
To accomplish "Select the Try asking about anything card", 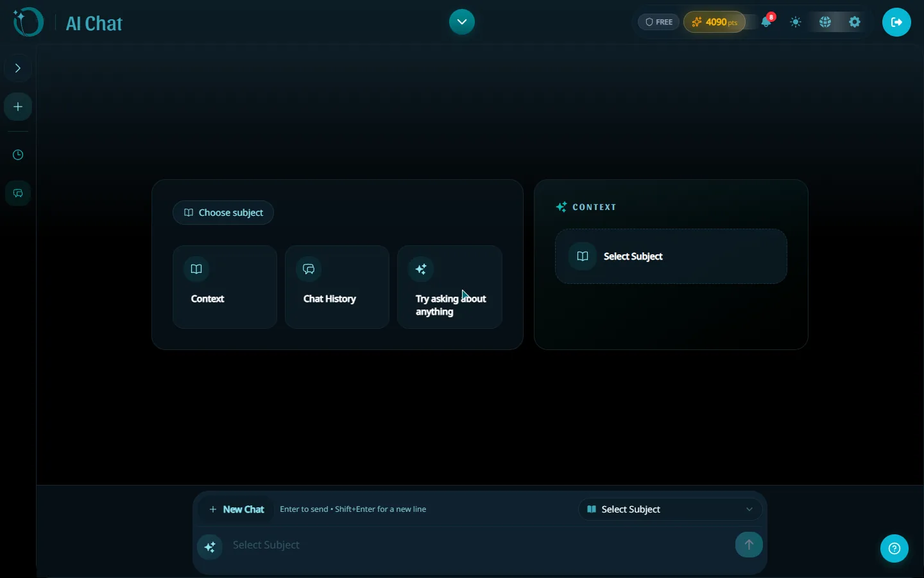I will (x=450, y=287).
